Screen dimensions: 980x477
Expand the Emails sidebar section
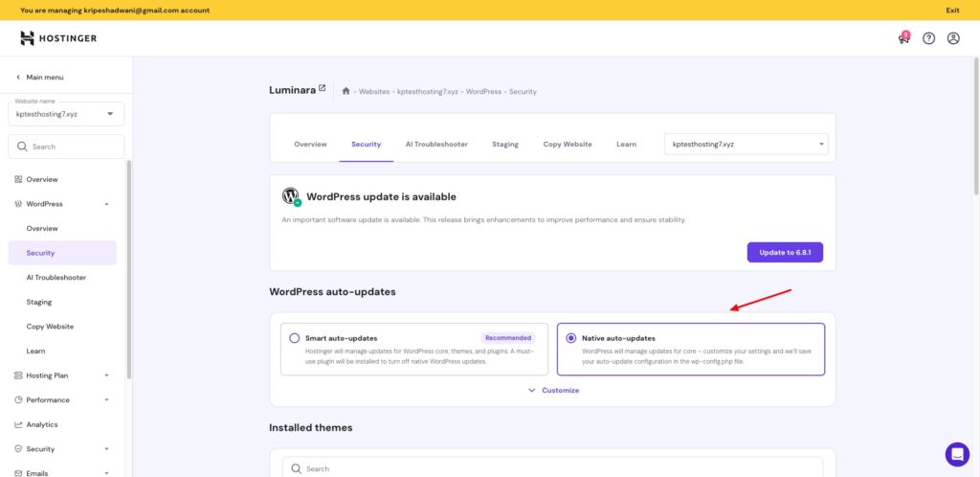tap(107, 473)
